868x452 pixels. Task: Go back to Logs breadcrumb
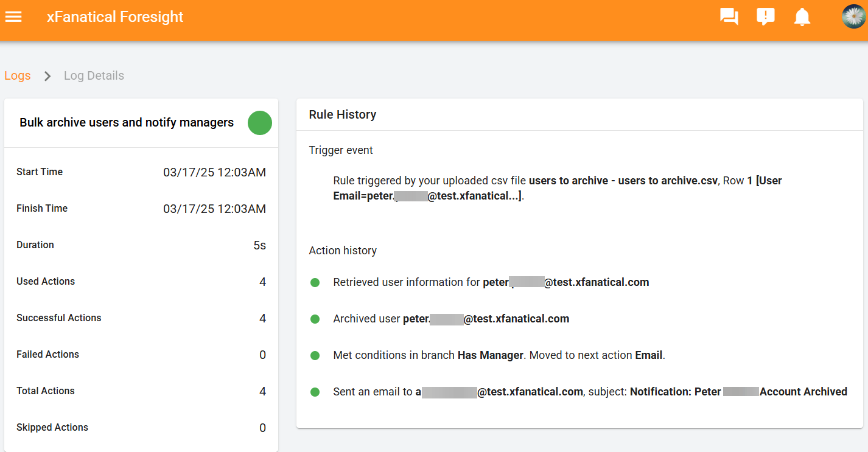(x=18, y=76)
